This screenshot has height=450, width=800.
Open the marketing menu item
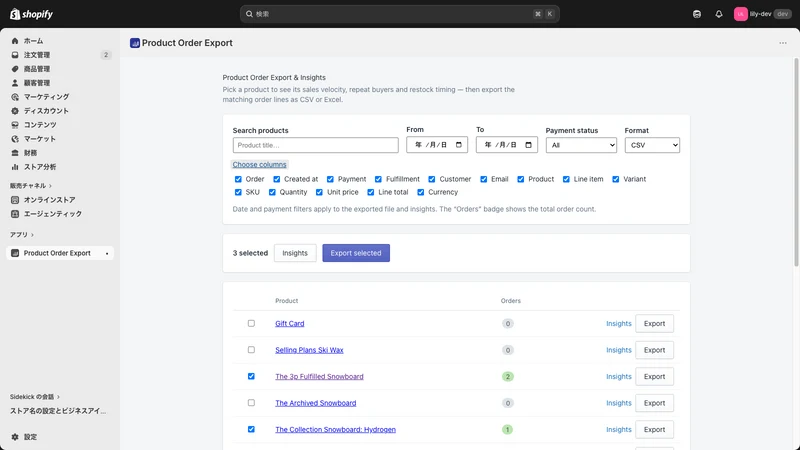[x=60, y=96]
